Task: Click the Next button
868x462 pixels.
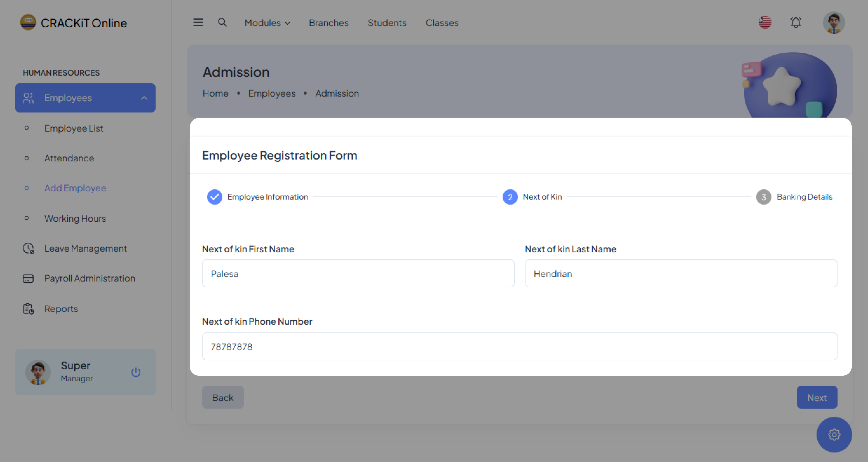Action: click(x=817, y=397)
